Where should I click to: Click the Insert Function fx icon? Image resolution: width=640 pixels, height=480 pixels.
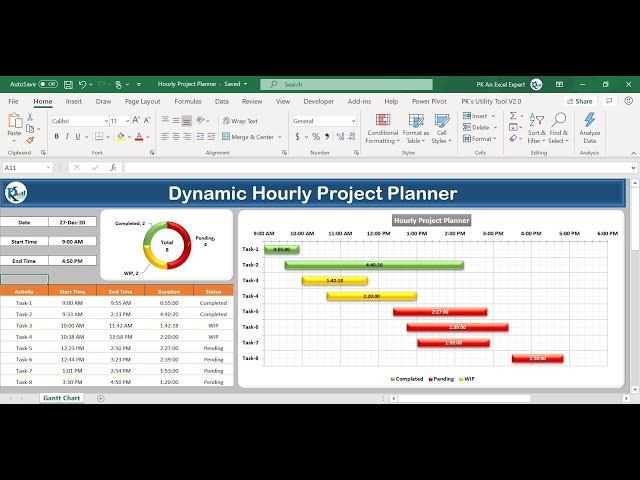(x=113, y=168)
